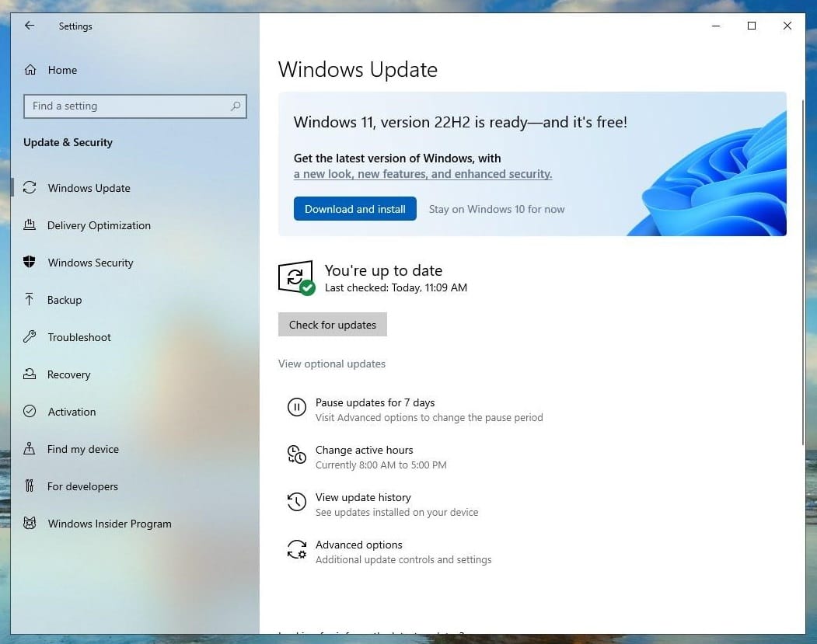This screenshot has width=817, height=644.
Task: Click 'Last checked: Today, 11:09 AM' text
Action: tap(396, 288)
